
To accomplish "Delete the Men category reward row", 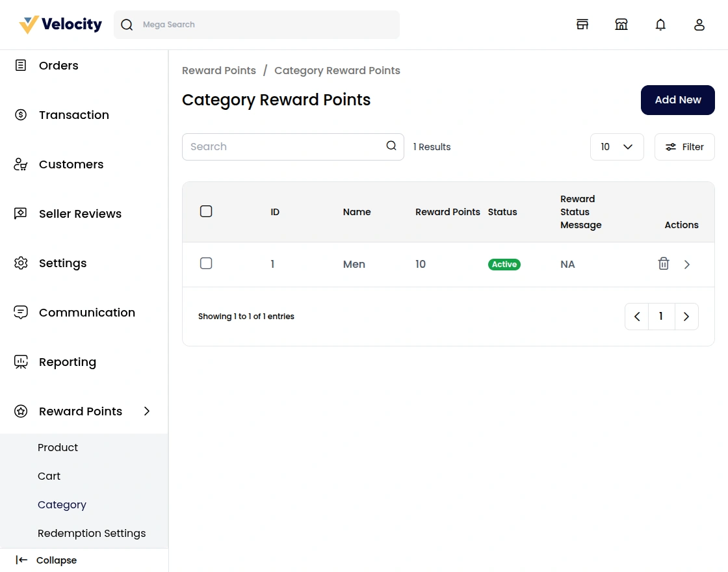I will 664,264.
